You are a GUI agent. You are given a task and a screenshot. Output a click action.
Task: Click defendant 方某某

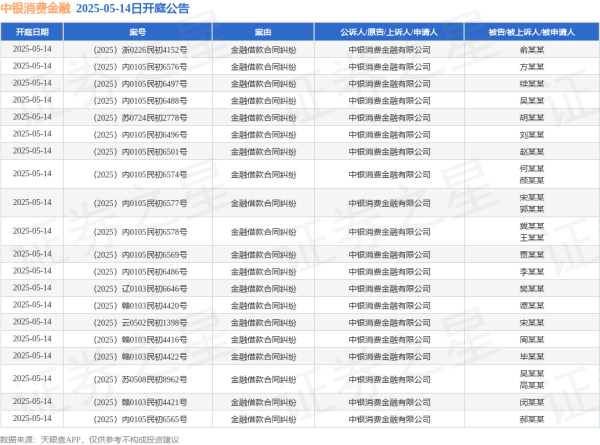tap(532, 67)
